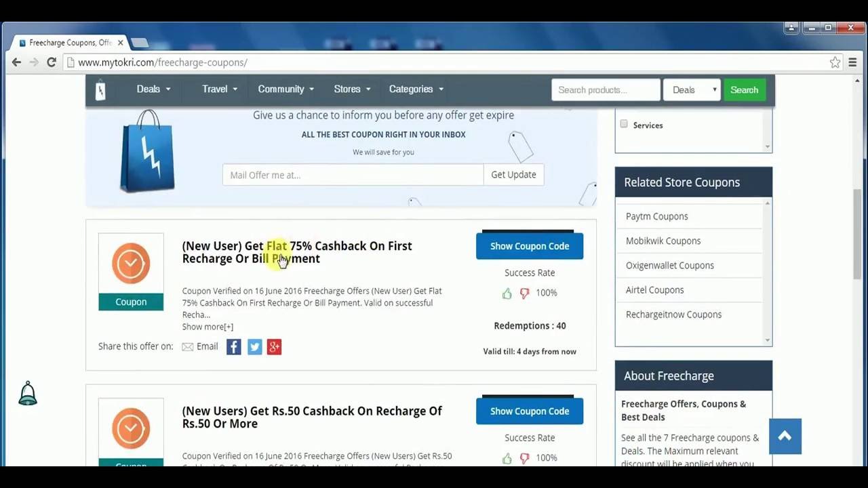Click the back-to-top arrow button
Image resolution: width=868 pixels, height=488 pixels.
(785, 436)
